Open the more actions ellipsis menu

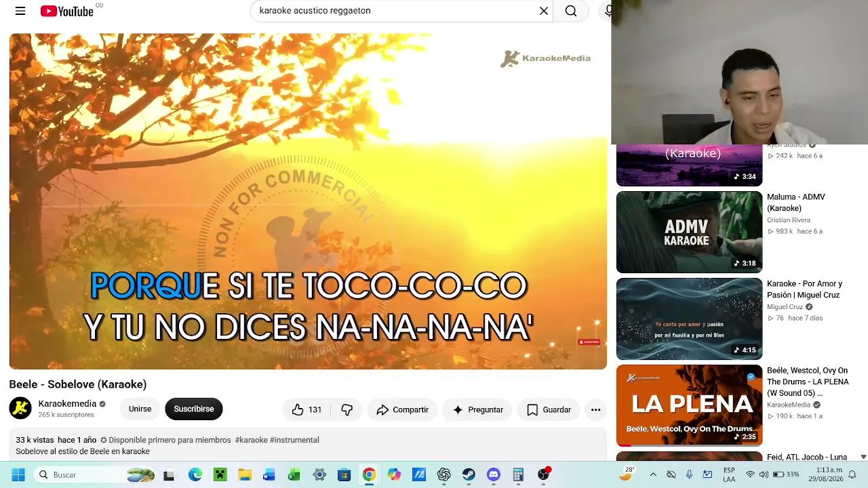595,409
